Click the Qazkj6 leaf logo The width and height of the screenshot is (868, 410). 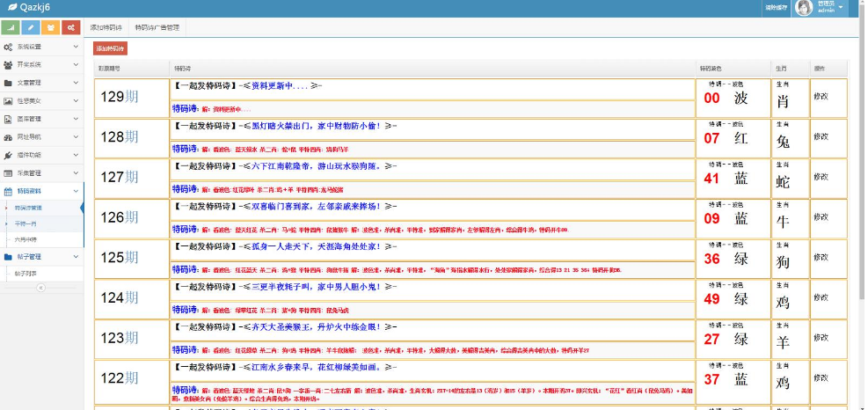[x=10, y=7]
